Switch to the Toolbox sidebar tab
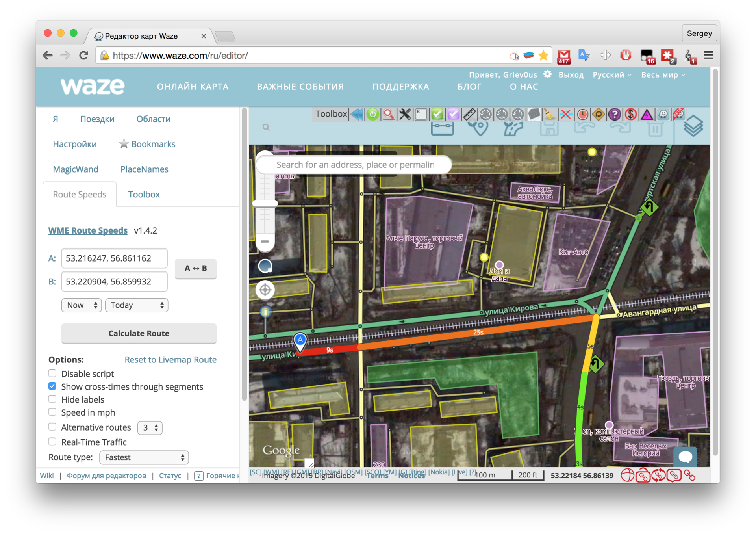Image resolution: width=756 pixels, height=535 pixels. 144,194
